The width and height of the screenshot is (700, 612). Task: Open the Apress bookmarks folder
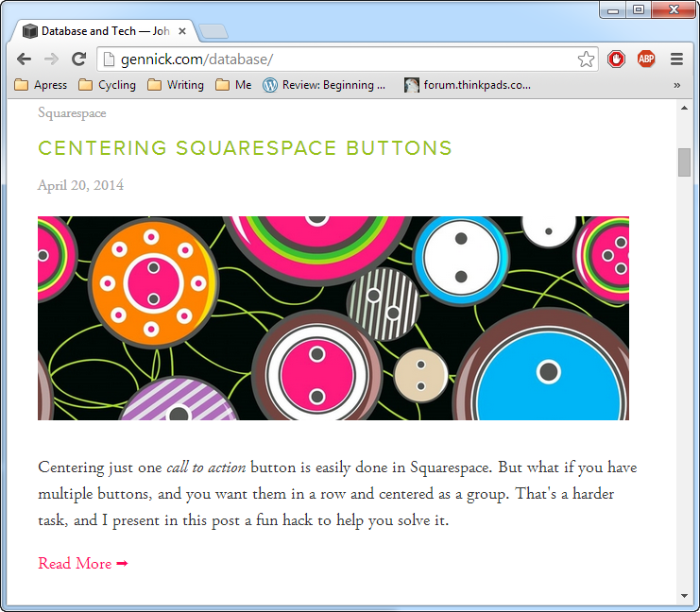point(41,85)
